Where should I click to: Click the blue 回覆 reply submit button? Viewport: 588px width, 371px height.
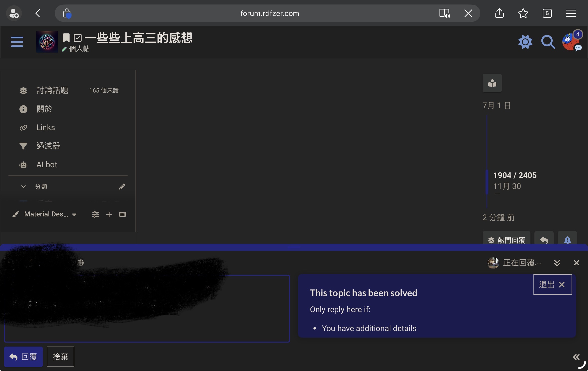tap(23, 357)
